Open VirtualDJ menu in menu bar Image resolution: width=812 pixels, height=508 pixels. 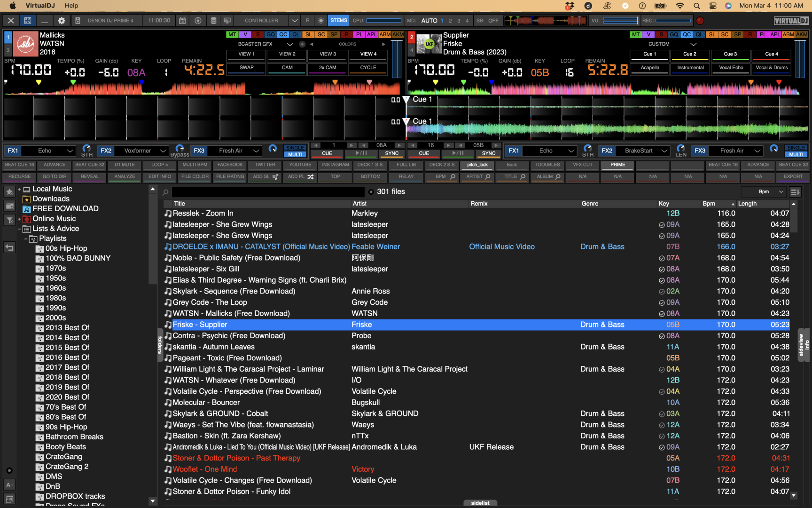(40, 6)
